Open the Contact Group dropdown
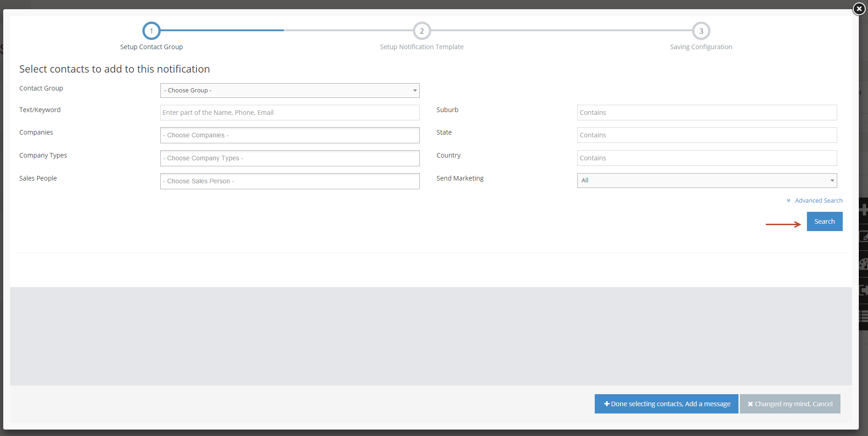 (x=290, y=91)
